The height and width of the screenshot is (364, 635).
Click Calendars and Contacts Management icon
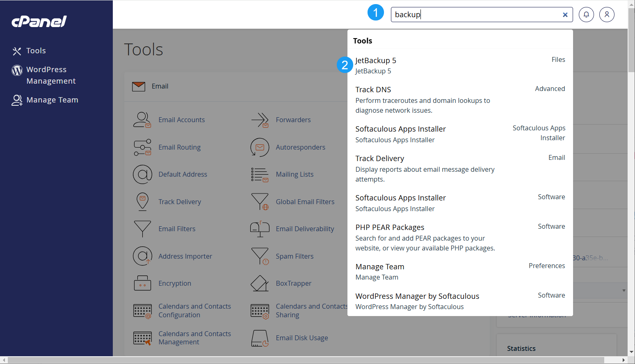142,339
